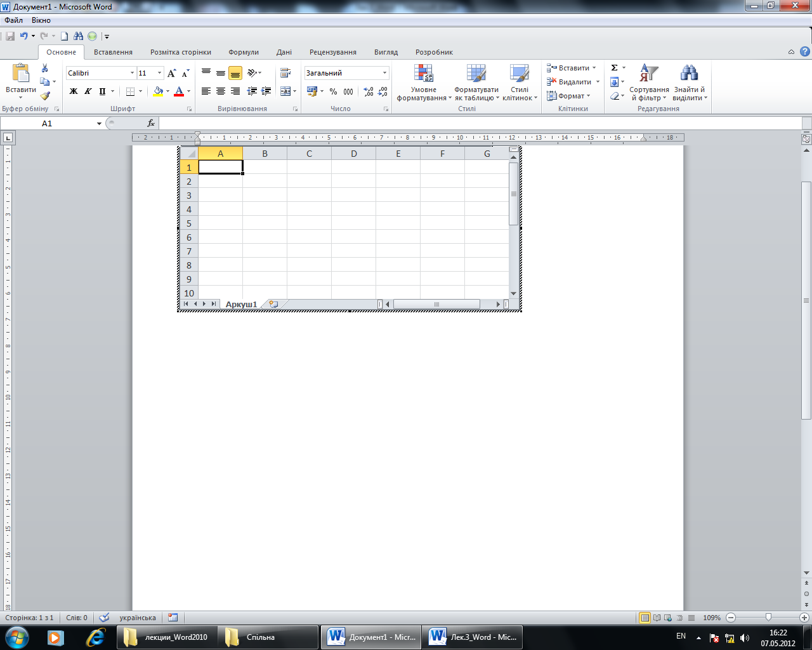Switch to the Формули ribbon tab
The height and width of the screenshot is (650, 812).
(244, 52)
